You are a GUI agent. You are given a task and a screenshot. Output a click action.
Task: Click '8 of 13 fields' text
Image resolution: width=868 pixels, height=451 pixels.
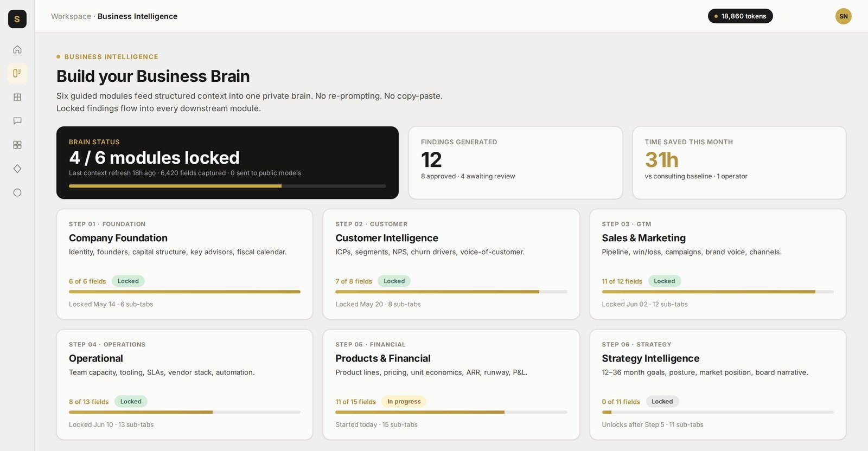point(89,402)
